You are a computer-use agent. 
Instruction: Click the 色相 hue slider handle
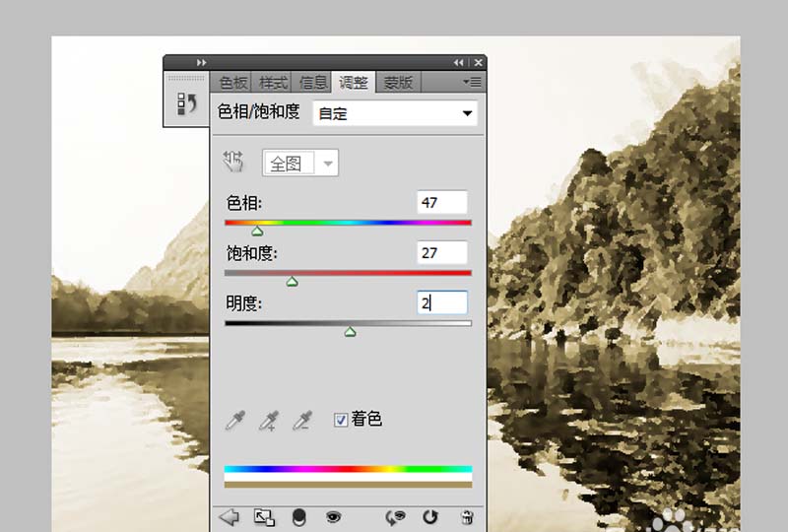coord(257,232)
